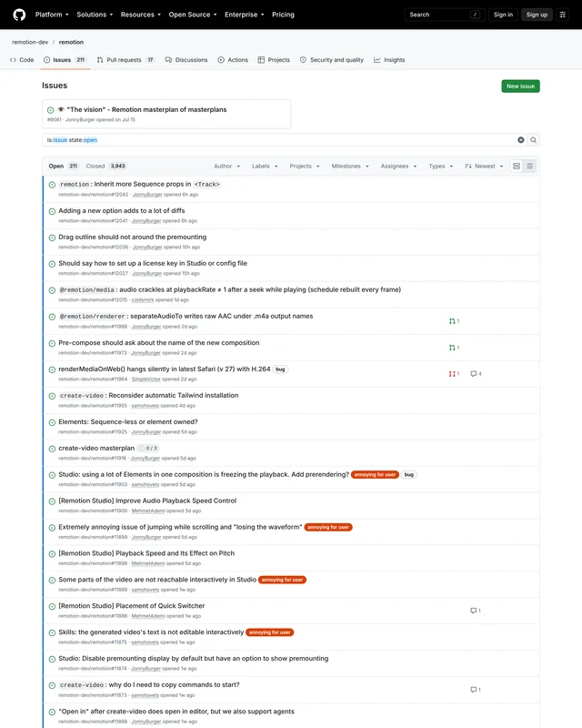Click author SimpleVictor on renderMediaOnWeb issue
Image resolution: width=582 pixels, height=728 pixels.
pyautogui.click(x=146, y=379)
